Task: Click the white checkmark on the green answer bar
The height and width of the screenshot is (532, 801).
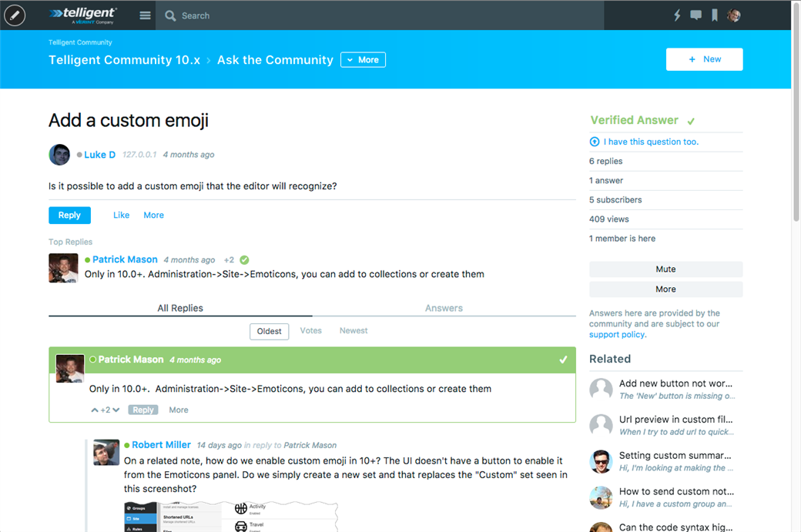Action: click(x=563, y=360)
